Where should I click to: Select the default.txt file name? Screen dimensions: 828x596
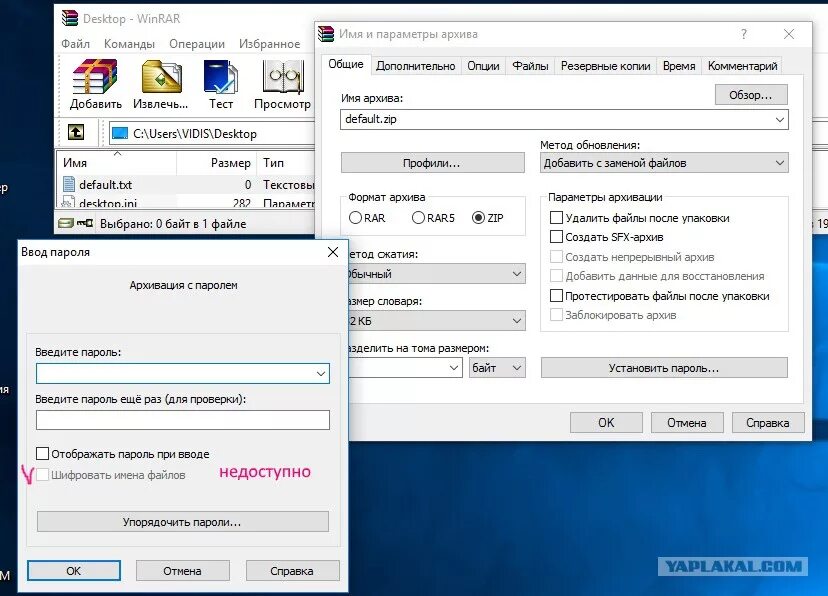point(105,185)
